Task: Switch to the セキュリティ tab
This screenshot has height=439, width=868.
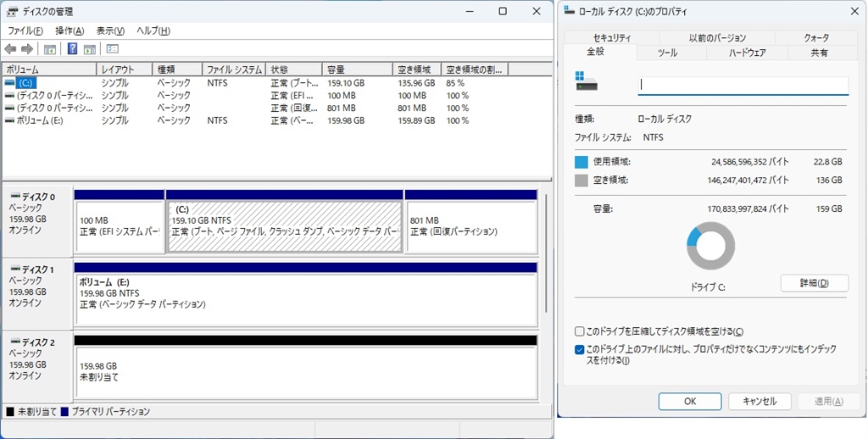Action: 612,37
